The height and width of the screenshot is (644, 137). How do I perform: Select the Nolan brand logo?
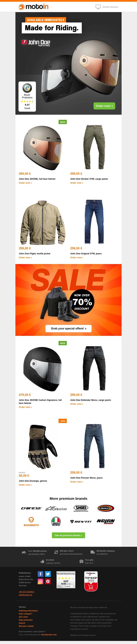[106, 521]
